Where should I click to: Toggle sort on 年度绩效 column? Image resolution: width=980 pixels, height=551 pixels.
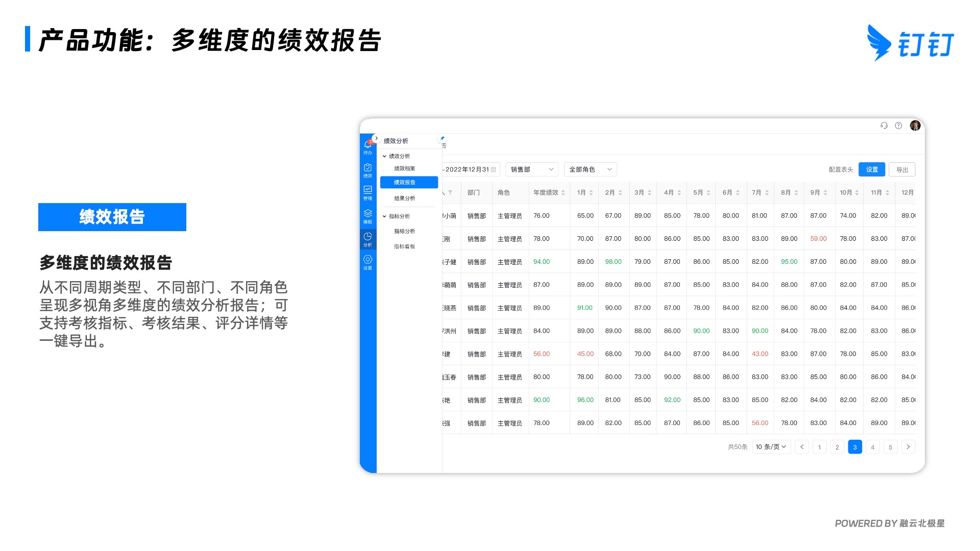[563, 193]
